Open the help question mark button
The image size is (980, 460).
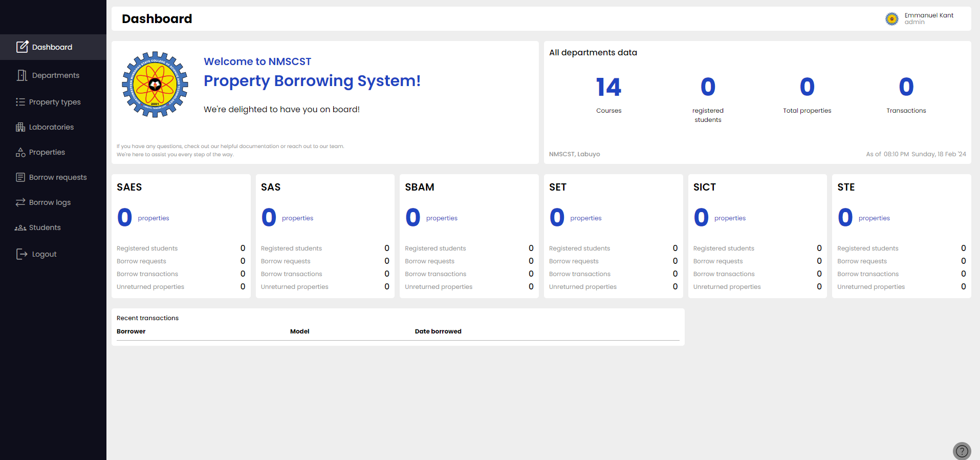[x=962, y=451]
